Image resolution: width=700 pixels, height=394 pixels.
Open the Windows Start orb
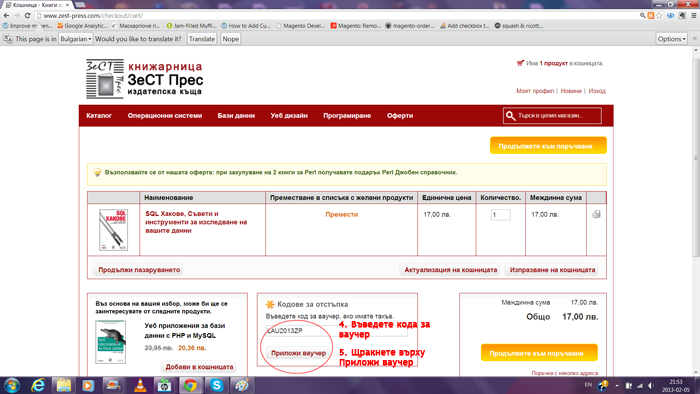[11, 385]
